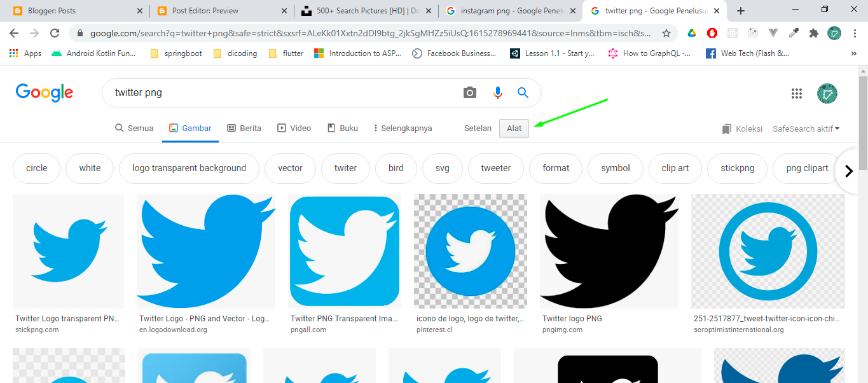
Task: Apply the clip art filter chip
Action: pos(675,168)
